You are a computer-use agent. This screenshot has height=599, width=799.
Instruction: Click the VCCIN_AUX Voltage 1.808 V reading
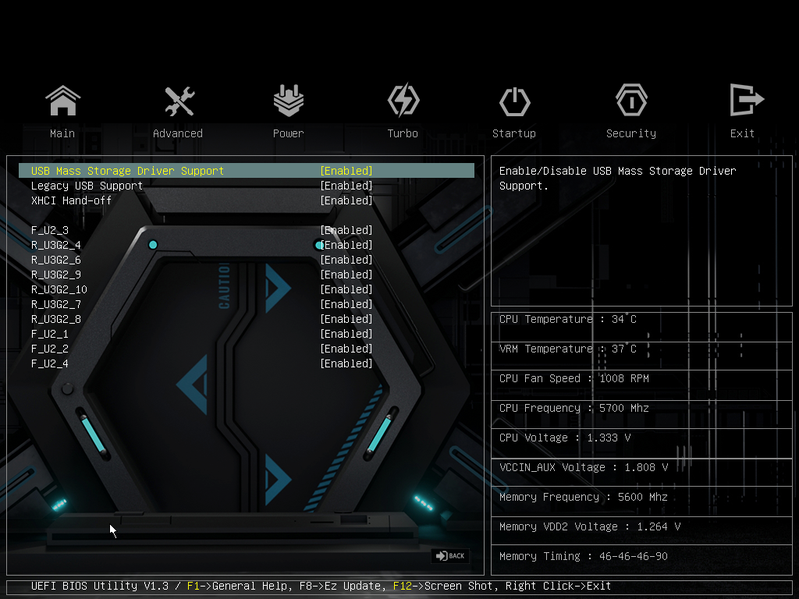[583, 467]
